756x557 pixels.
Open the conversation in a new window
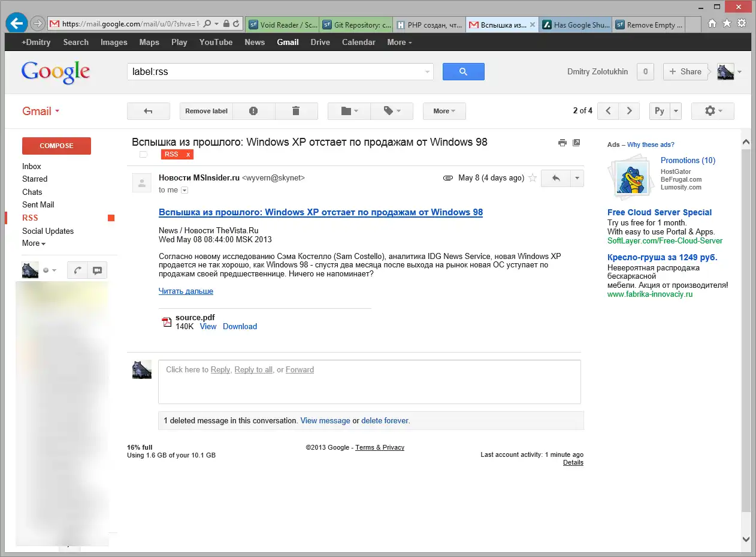[x=576, y=143]
